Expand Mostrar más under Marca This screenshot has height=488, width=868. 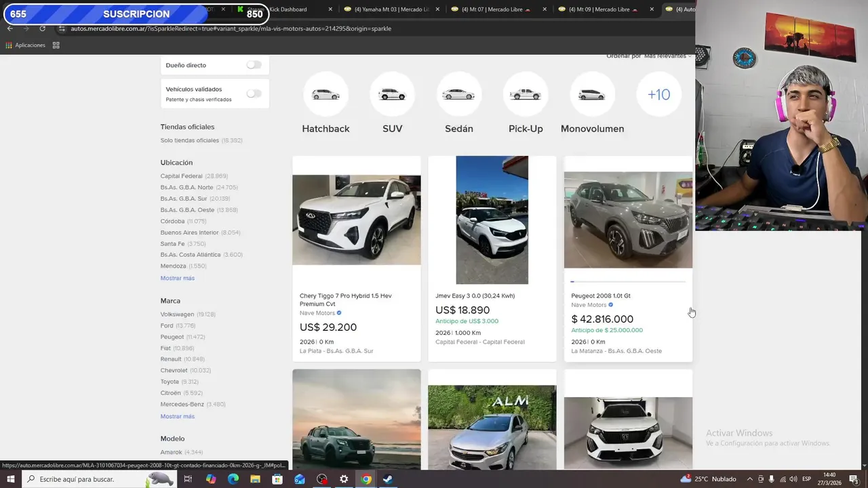click(178, 417)
